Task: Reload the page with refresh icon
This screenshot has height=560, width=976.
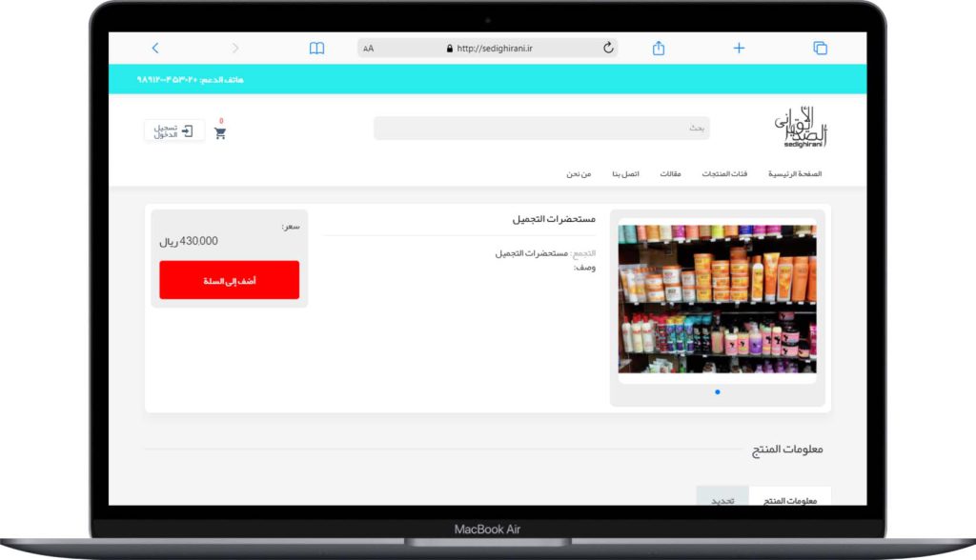Action: pyautogui.click(x=608, y=49)
